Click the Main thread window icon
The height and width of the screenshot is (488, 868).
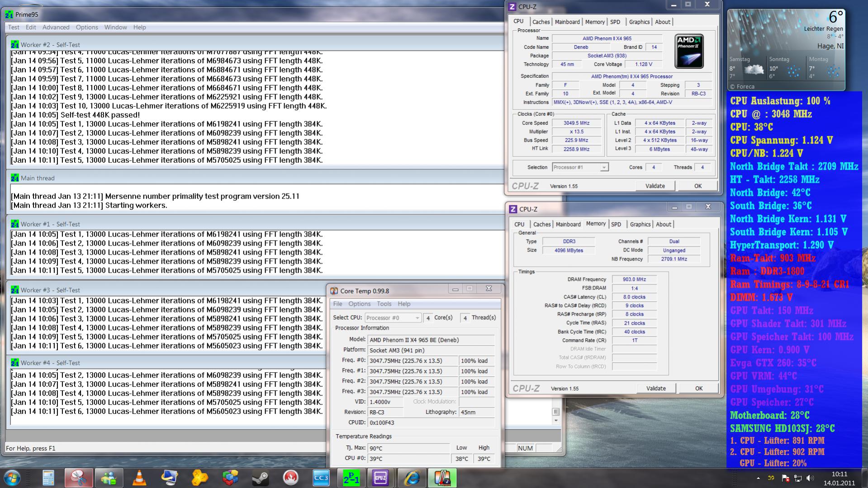[x=15, y=178]
